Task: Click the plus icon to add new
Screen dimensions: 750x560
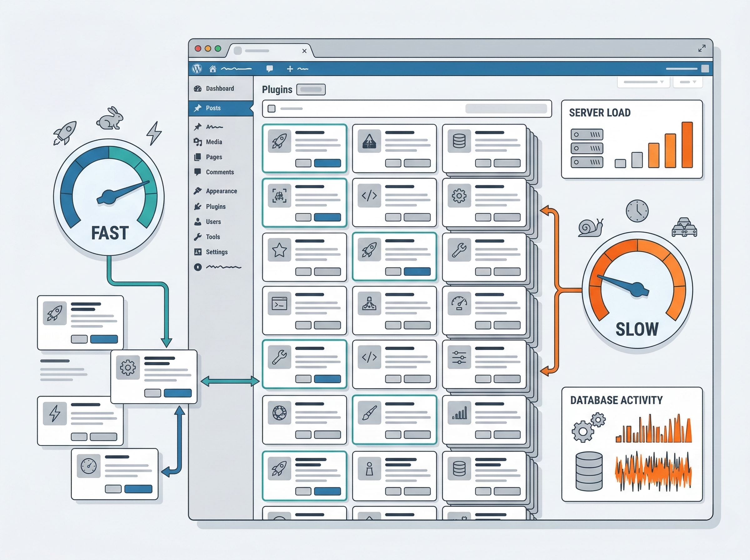Action: pos(290,69)
